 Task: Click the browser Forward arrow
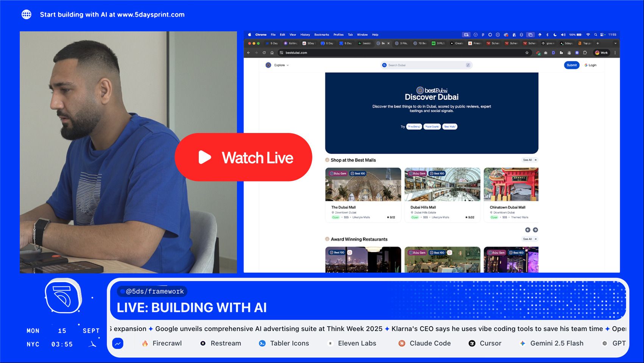click(x=256, y=53)
